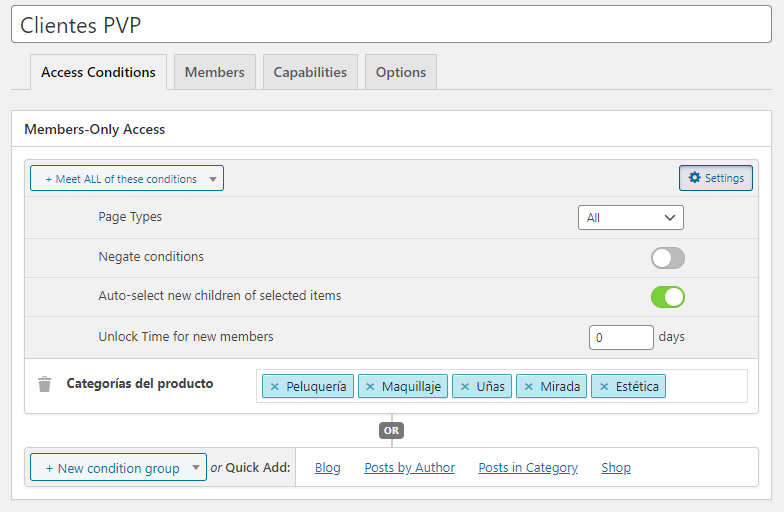Remove the Maquillaje tag via its X
The width and height of the screenshot is (784, 512).
[370, 386]
